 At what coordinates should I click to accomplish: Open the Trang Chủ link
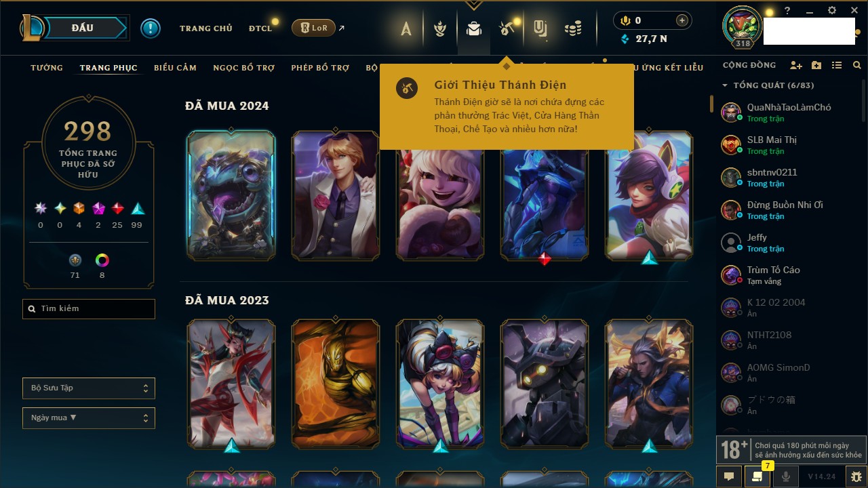206,28
